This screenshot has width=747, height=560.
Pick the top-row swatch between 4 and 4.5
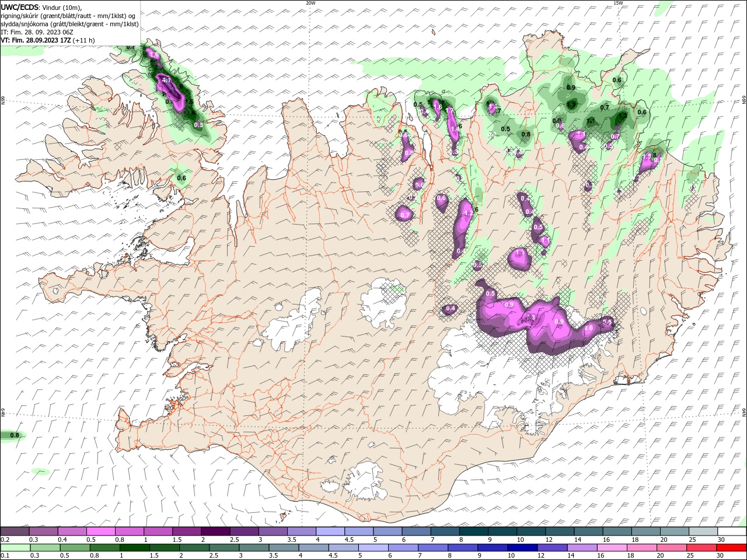(330, 531)
